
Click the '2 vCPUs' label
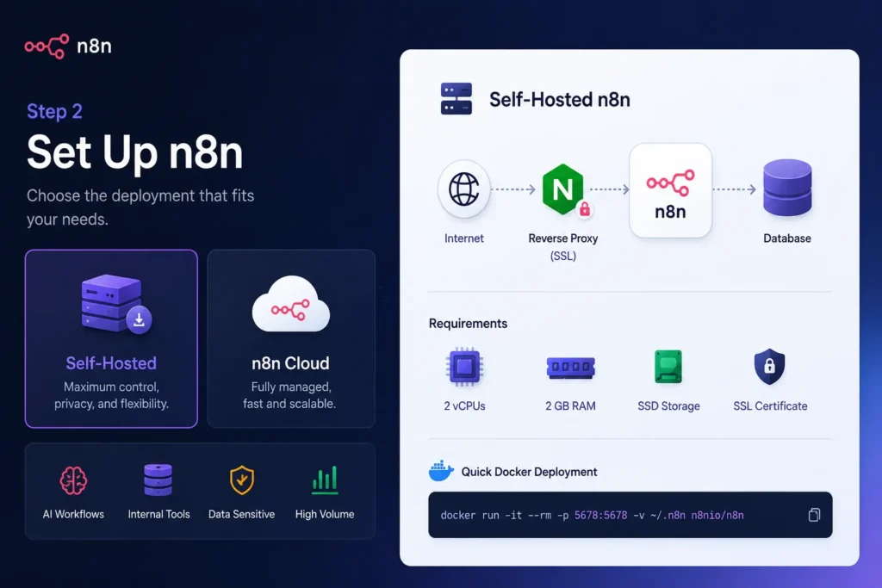(x=464, y=405)
